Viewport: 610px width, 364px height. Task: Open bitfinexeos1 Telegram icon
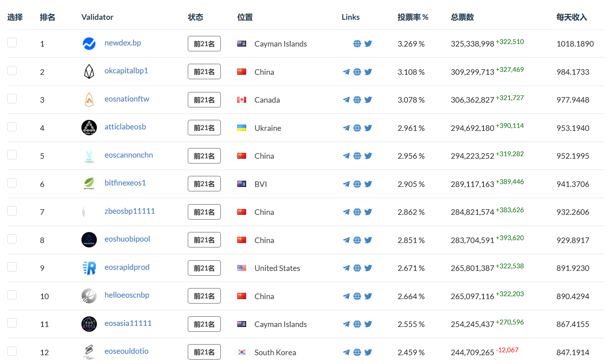346,184
